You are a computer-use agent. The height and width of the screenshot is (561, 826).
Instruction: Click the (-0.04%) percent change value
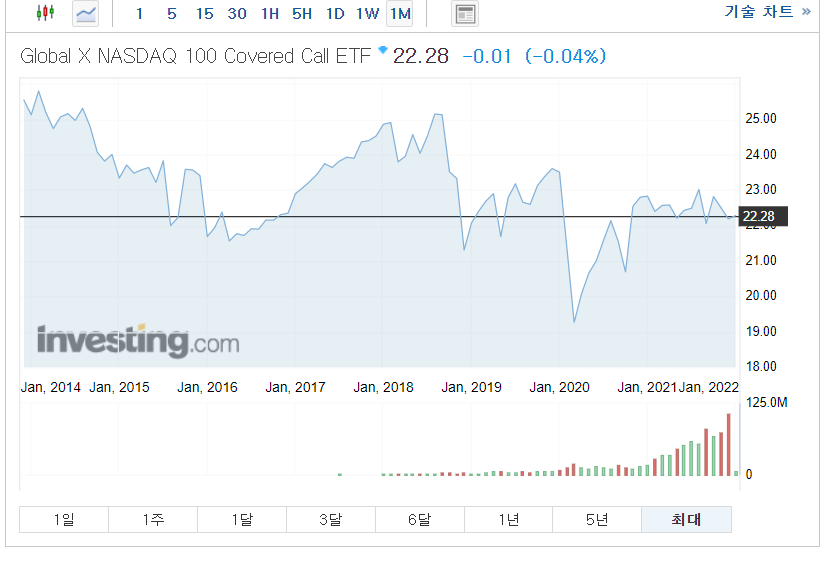click(x=566, y=56)
